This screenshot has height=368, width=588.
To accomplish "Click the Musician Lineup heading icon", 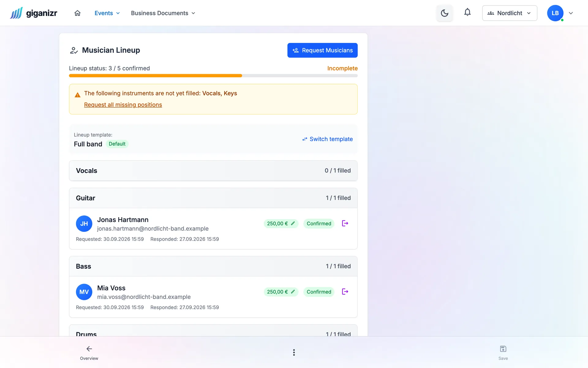I will coord(74,50).
